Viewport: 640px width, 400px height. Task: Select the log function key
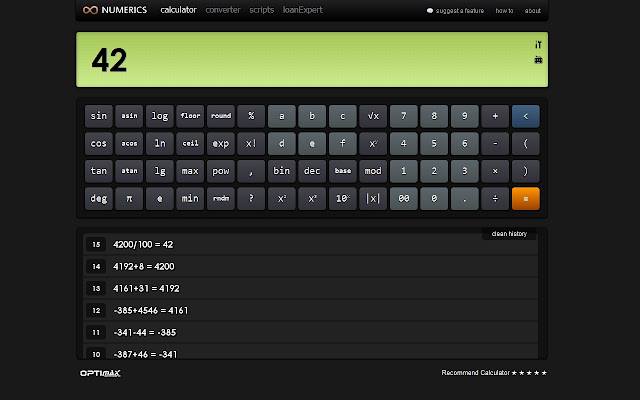(160, 116)
